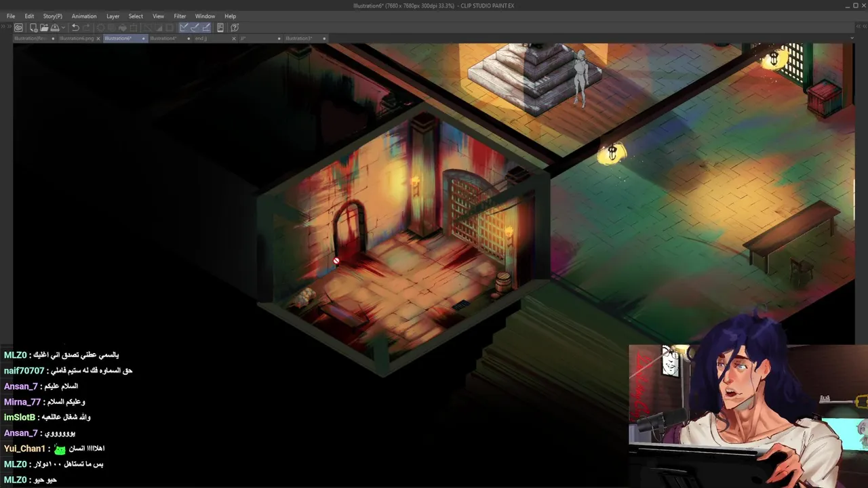Viewport: 868px width, 488px height.
Task: Click the Fill toolbar icon
Action: [x=122, y=28]
